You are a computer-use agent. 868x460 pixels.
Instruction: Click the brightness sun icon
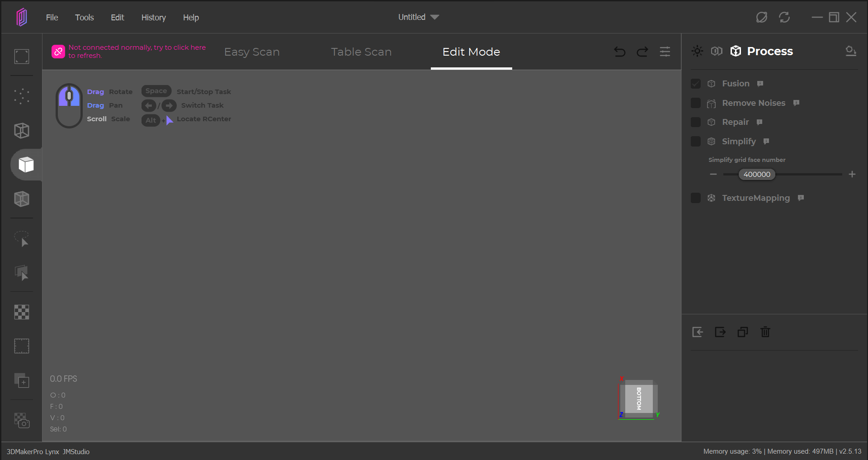(697, 51)
